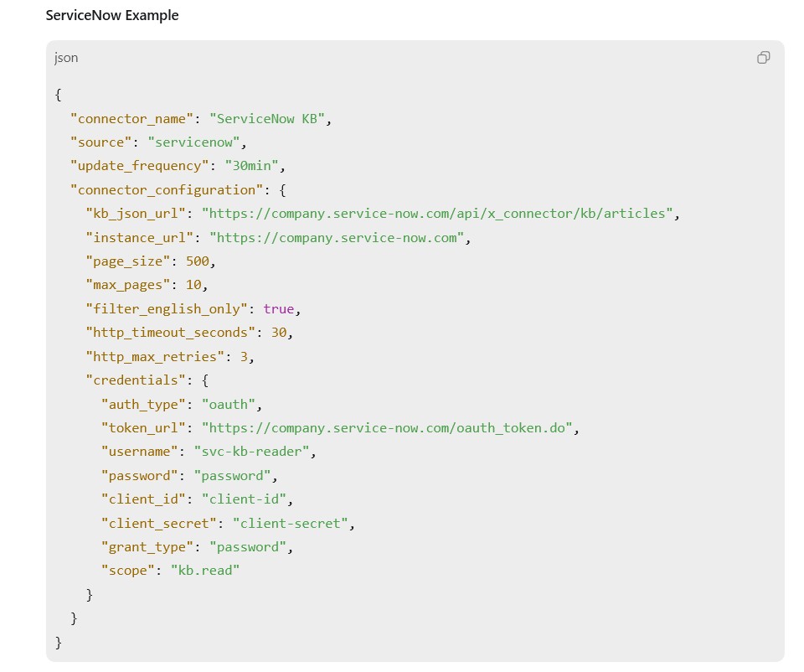Click the "instance_url" key
This screenshot has width=804, height=672.
tap(140, 238)
